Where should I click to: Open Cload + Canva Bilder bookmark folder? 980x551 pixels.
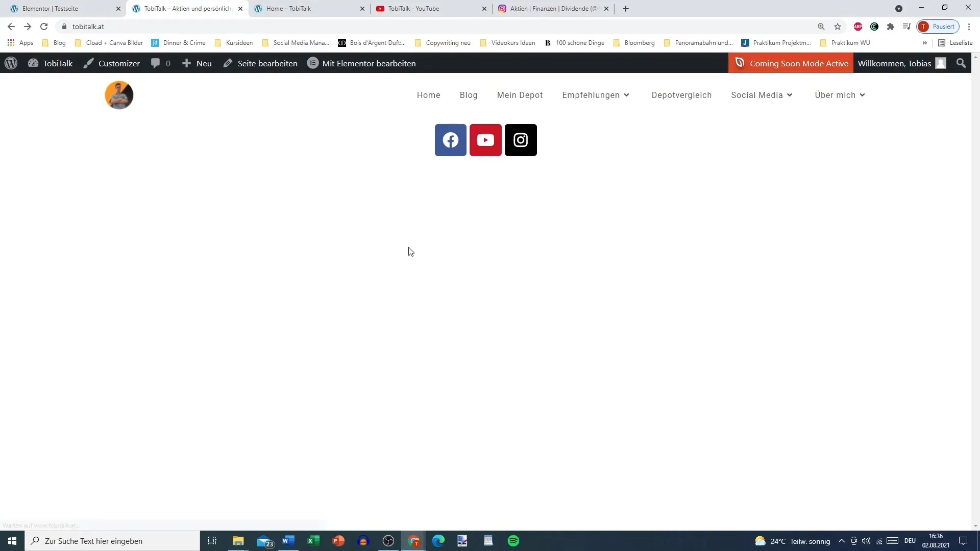click(109, 43)
